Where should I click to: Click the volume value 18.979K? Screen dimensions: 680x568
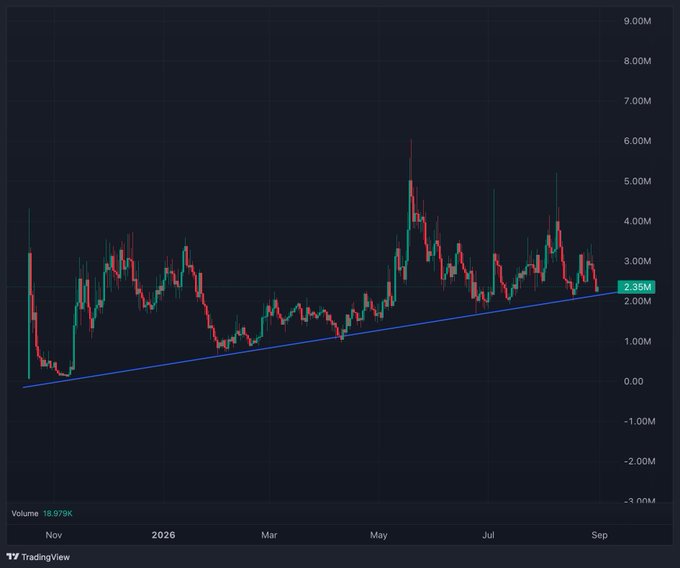[x=58, y=513]
